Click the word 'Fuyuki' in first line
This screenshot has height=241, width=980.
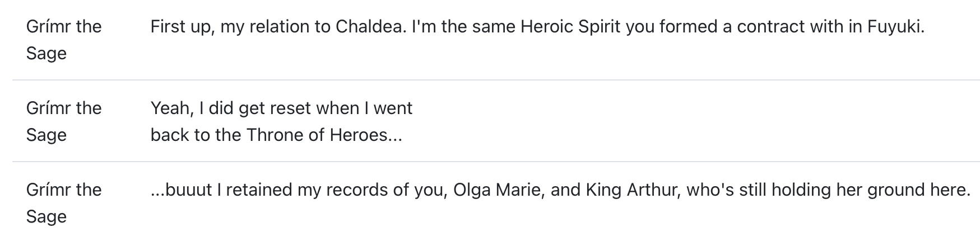pyautogui.click(x=894, y=27)
